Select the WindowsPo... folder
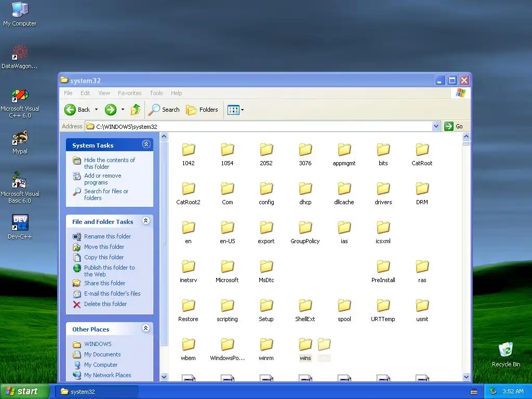Image resolution: width=532 pixels, height=399 pixels. click(228, 350)
